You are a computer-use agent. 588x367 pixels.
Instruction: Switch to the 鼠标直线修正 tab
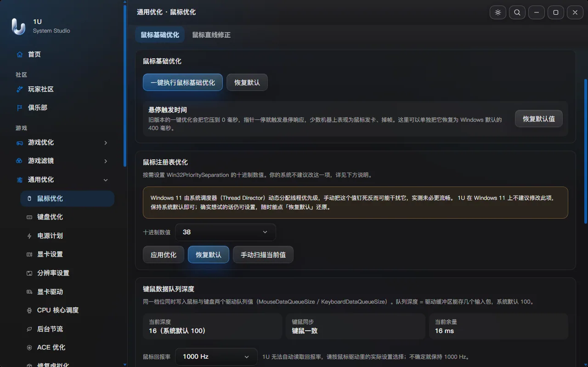point(211,35)
